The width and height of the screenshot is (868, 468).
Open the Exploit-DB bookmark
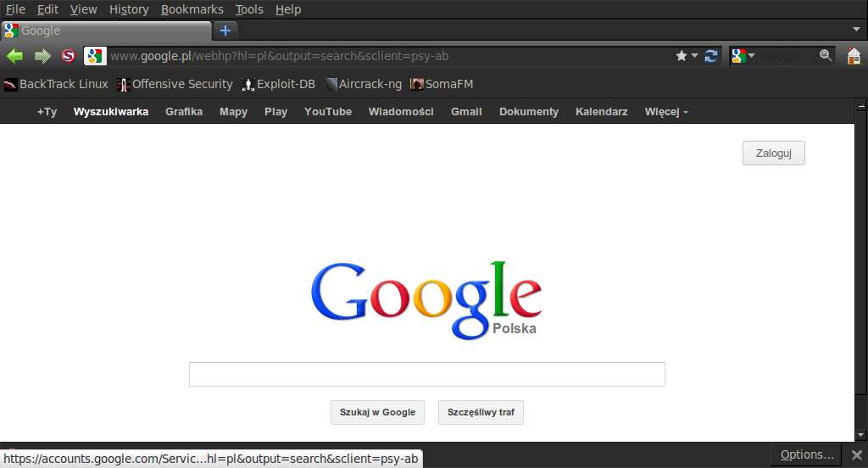click(279, 84)
